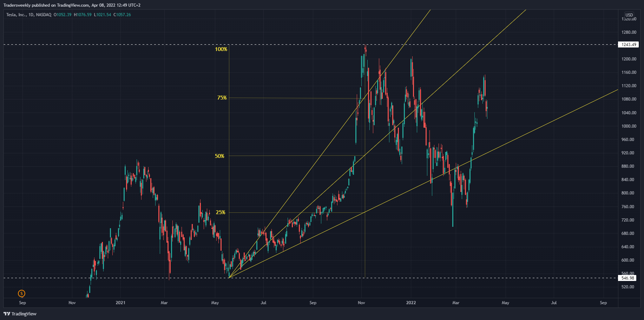The width and height of the screenshot is (644, 320).
Task: Click the 2022 label on time axis
Action: click(411, 303)
